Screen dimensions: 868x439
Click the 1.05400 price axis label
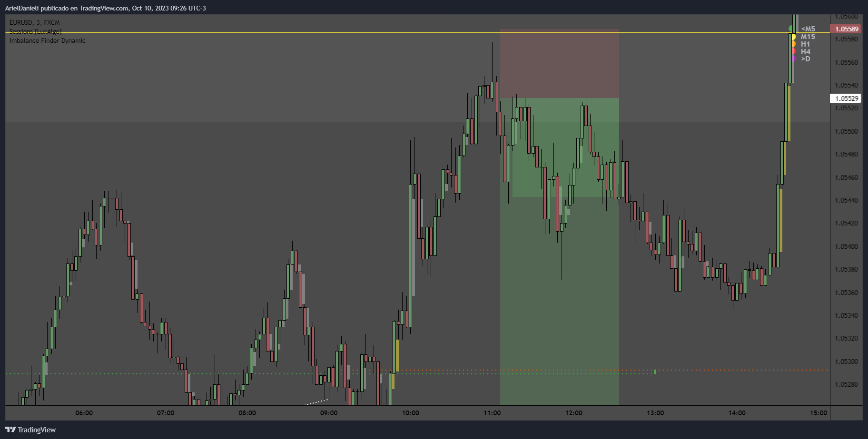846,246
